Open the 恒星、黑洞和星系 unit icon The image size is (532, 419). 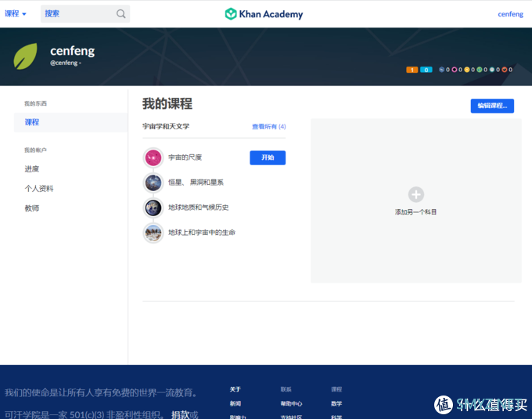(x=153, y=182)
